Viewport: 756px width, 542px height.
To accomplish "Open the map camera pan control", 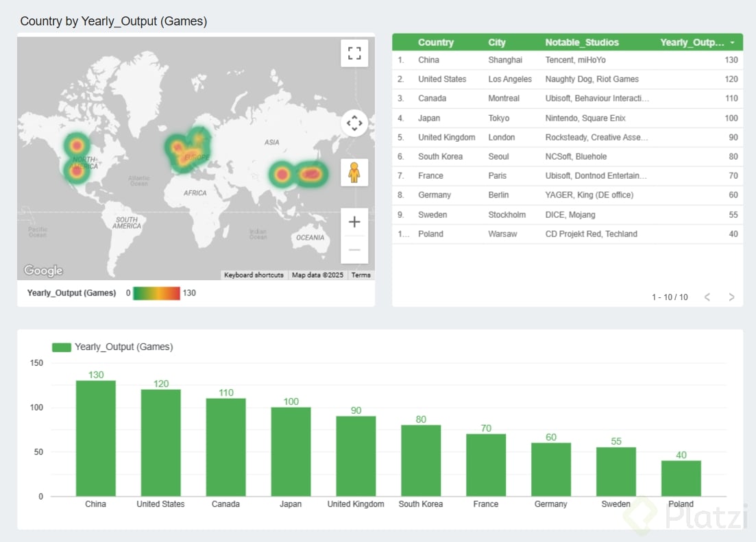I will [354, 123].
